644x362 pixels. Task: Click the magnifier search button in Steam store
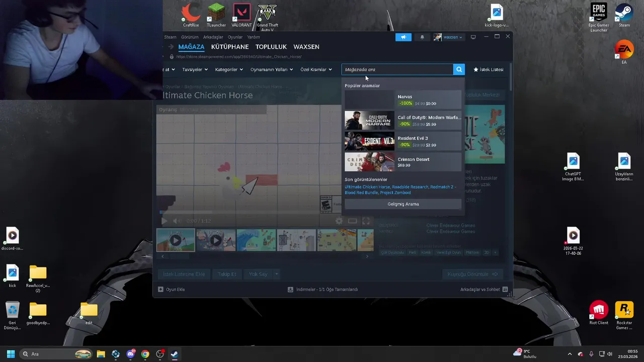(x=459, y=69)
